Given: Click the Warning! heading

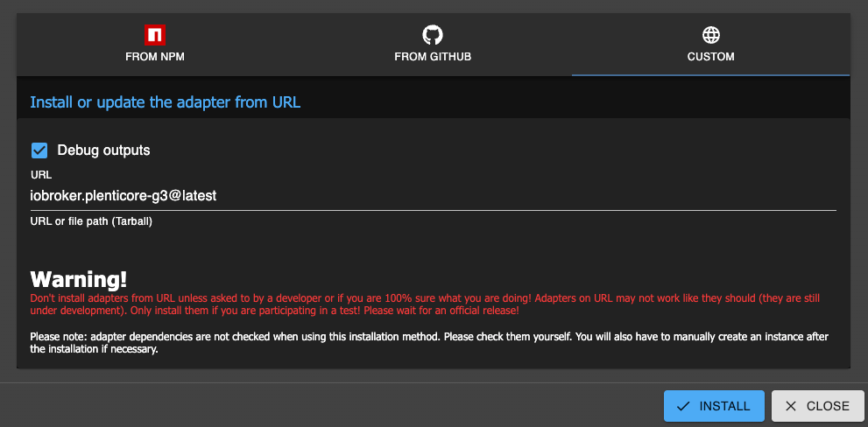Looking at the screenshot, I should 79,279.
